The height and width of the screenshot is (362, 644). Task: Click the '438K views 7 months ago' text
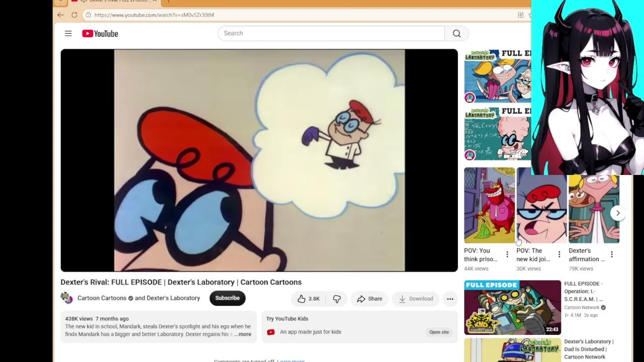pos(97,319)
